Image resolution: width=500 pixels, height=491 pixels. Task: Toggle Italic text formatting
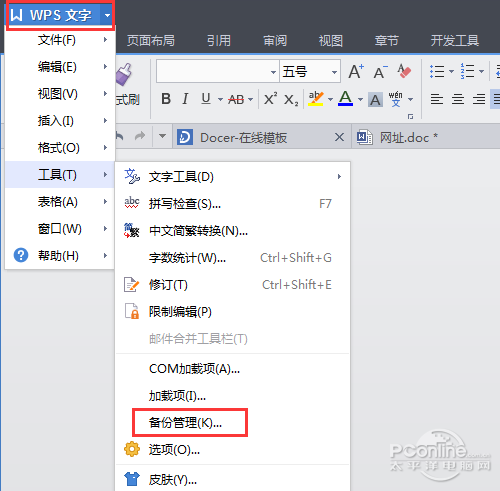(185, 99)
